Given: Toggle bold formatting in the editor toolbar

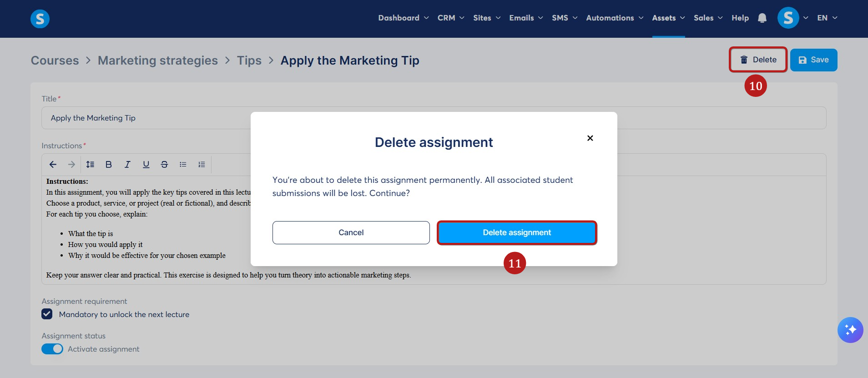Looking at the screenshot, I should pyautogui.click(x=109, y=165).
